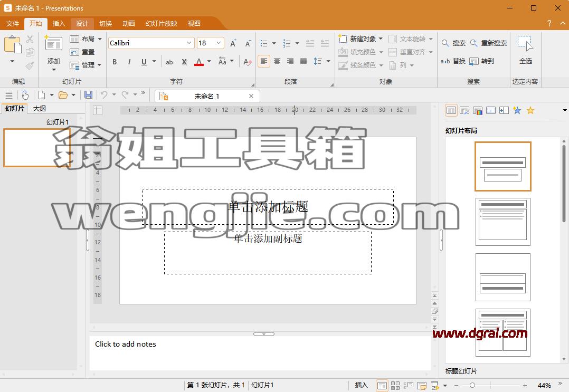Click the decrease indent icon
This screenshot has height=392, width=569.
pyautogui.click(x=310, y=43)
